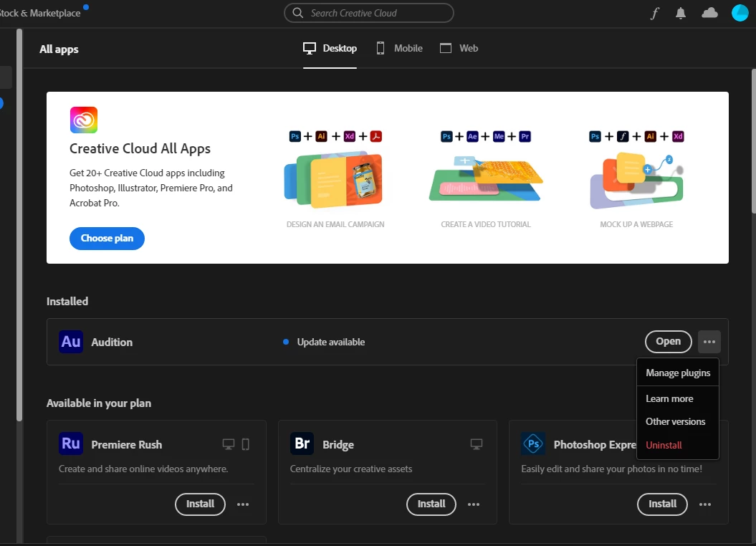Image resolution: width=756 pixels, height=546 pixels.
Task: Click the Creative Cloud rainbow logo
Action: pyautogui.click(x=84, y=120)
